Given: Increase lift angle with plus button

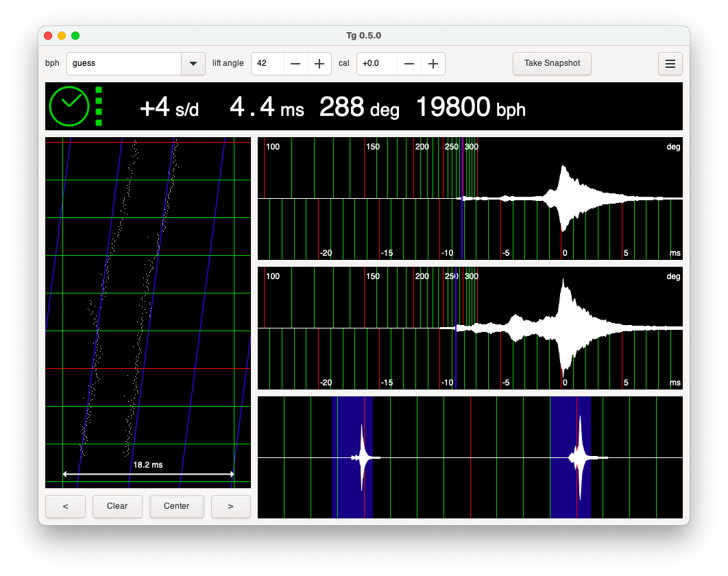Looking at the screenshot, I should (319, 64).
